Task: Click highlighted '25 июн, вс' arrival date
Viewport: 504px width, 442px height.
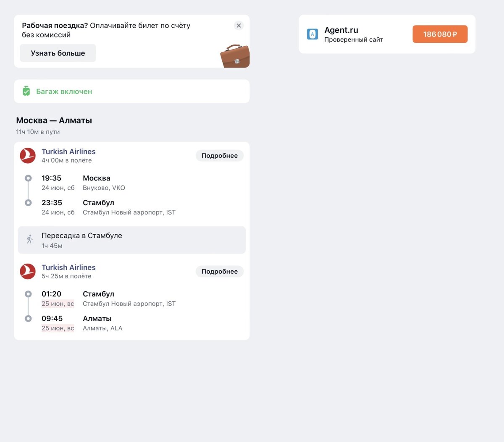Action: pyautogui.click(x=58, y=328)
